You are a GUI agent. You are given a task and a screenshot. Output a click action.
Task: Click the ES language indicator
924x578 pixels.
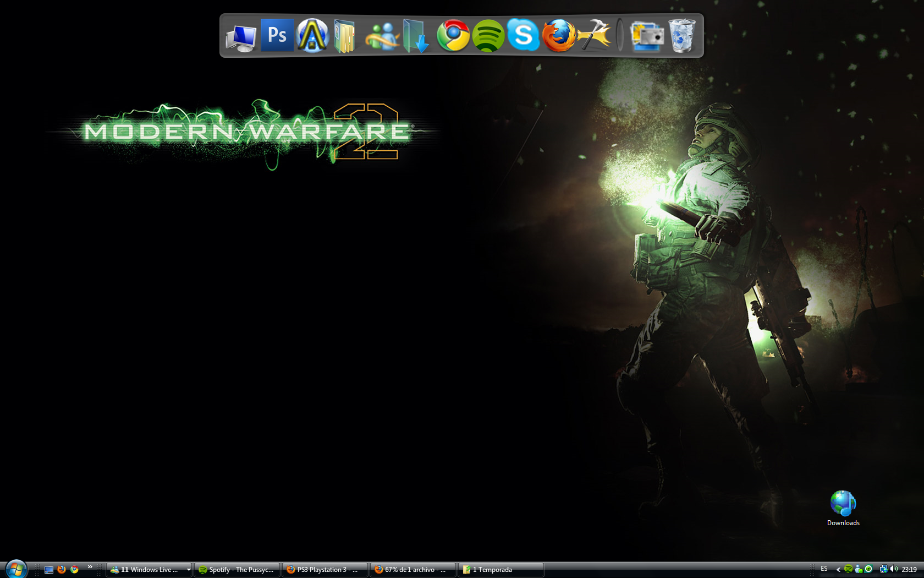[x=824, y=569]
